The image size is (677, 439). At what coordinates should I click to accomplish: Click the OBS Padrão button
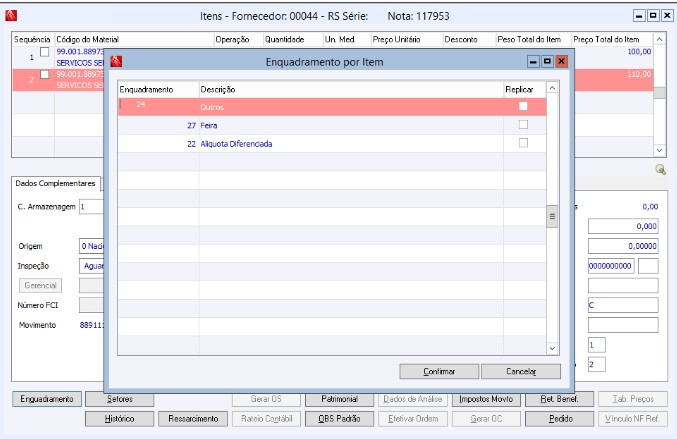[339, 419]
